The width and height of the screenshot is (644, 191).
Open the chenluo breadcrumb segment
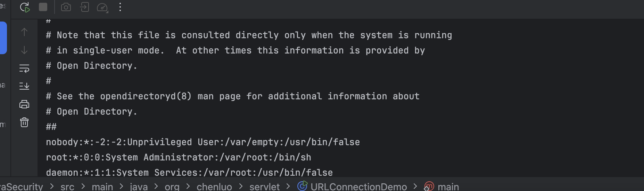[214, 186]
